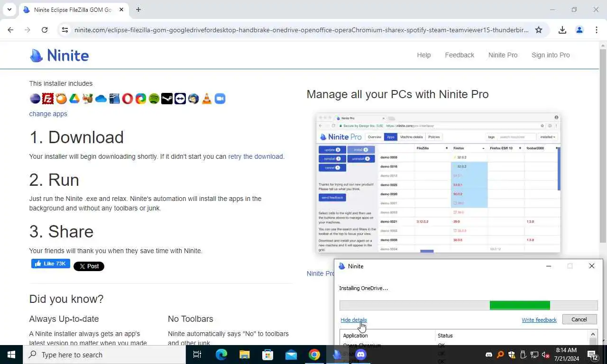The image size is (607, 364).
Task: Open Ninite Pro from header
Action: 503,55
